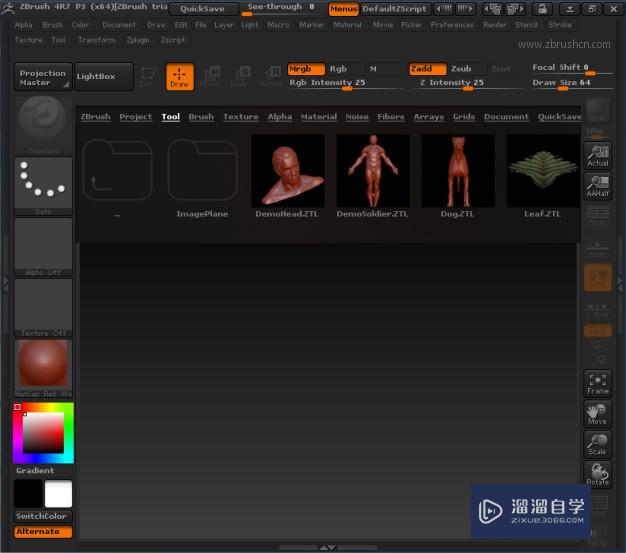Switch to the Brush tab in LightBox
This screenshot has width=626, height=553.
tap(201, 117)
